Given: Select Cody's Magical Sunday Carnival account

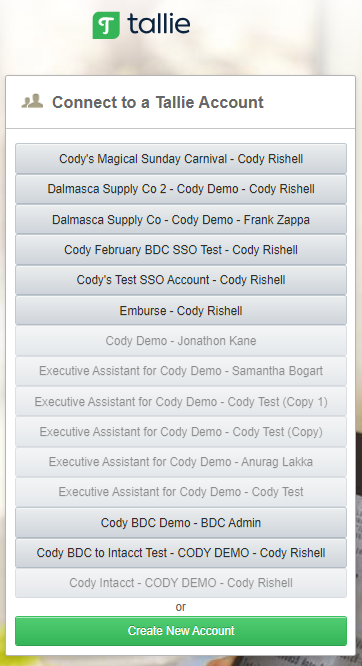Looking at the screenshot, I should click(181, 158).
